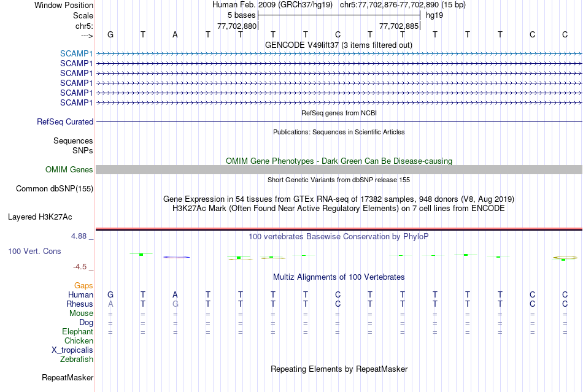Click the A base in the chr5 sequence row

point(175,34)
